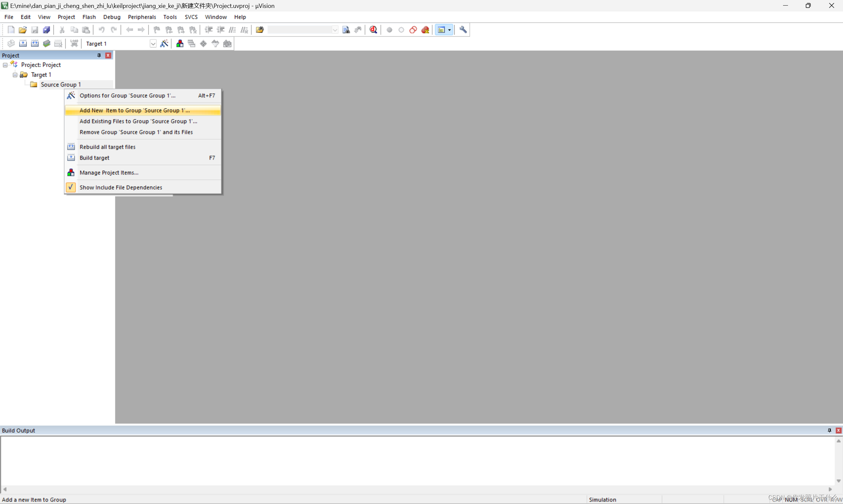
Task: Click the Rebuild toolbar icon
Action: click(35, 43)
